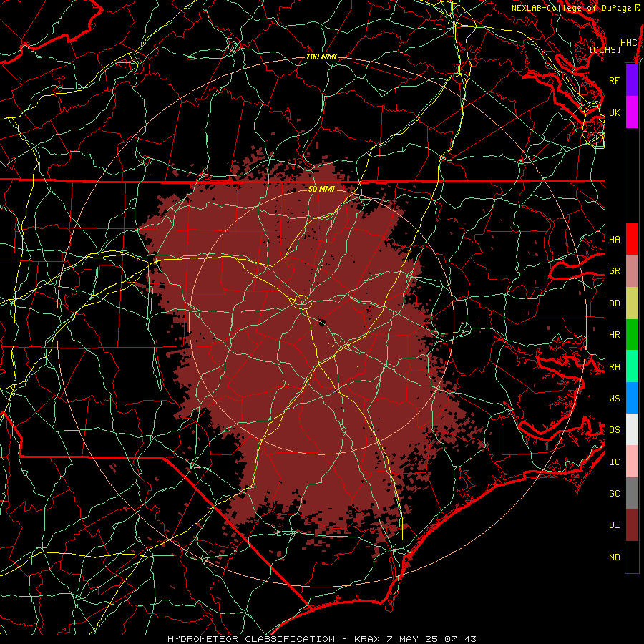The width and height of the screenshot is (644, 644).
Task: Click the WS legend label
Action: 615,399
